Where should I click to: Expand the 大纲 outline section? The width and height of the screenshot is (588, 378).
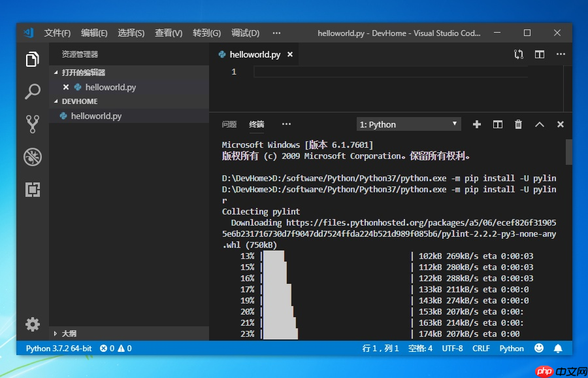[x=129, y=334]
